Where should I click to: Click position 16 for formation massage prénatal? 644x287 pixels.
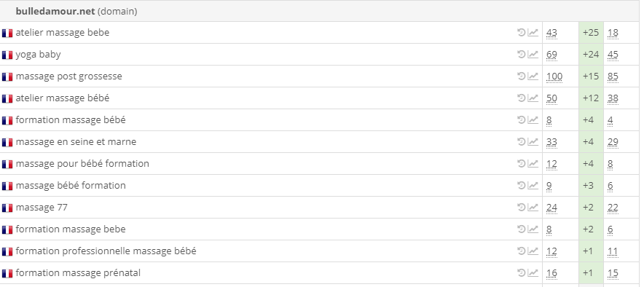tap(551, 273)
